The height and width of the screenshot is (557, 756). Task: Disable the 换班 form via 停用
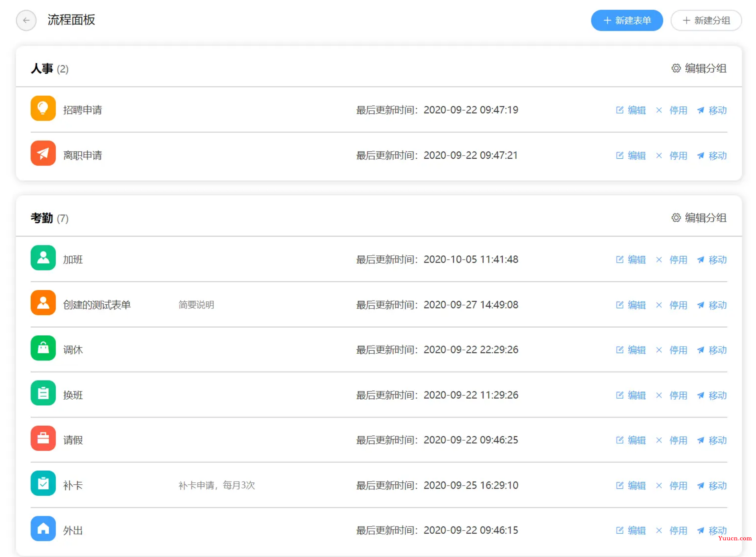tap(671, 395)
